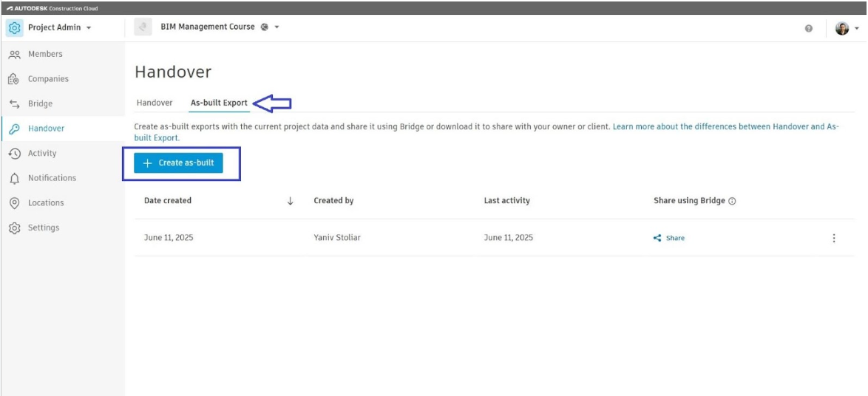Click the Share link for June 11 export
868x396 pixels.
[x=669, y=238]
